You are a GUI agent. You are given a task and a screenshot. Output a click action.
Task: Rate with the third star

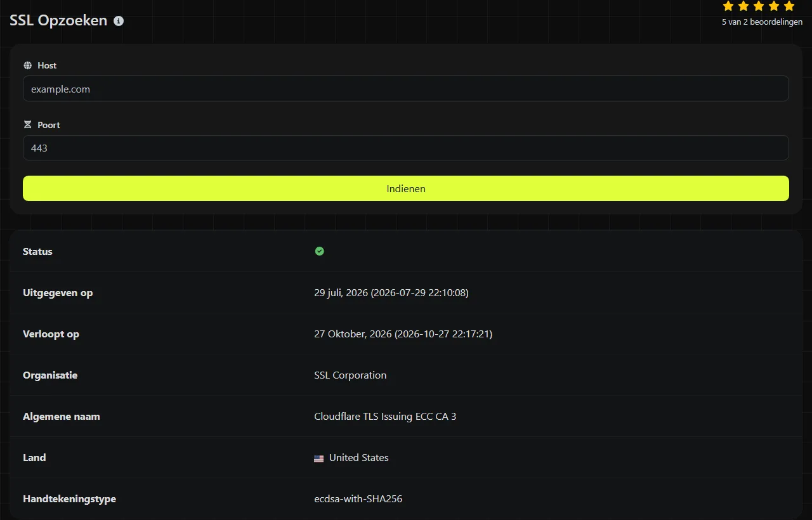point(759,6)
